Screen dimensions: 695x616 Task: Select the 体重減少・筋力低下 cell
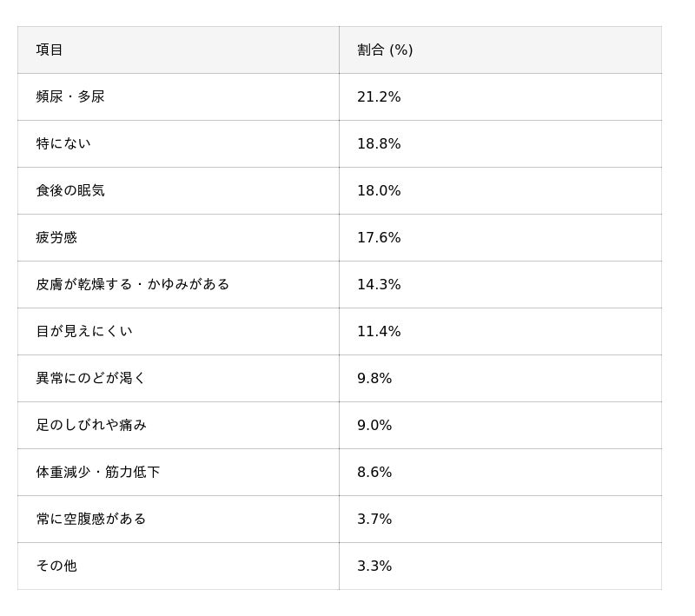[98, 473]
